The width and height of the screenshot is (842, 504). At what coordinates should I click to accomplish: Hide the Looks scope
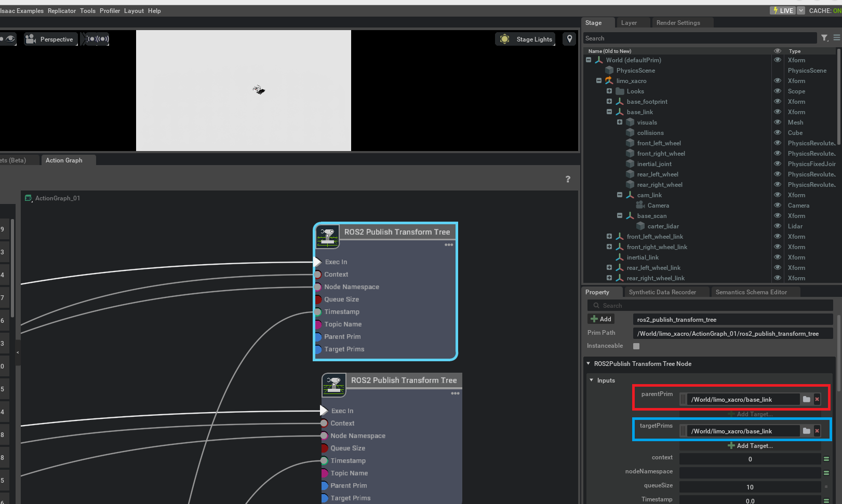point(778,91)
